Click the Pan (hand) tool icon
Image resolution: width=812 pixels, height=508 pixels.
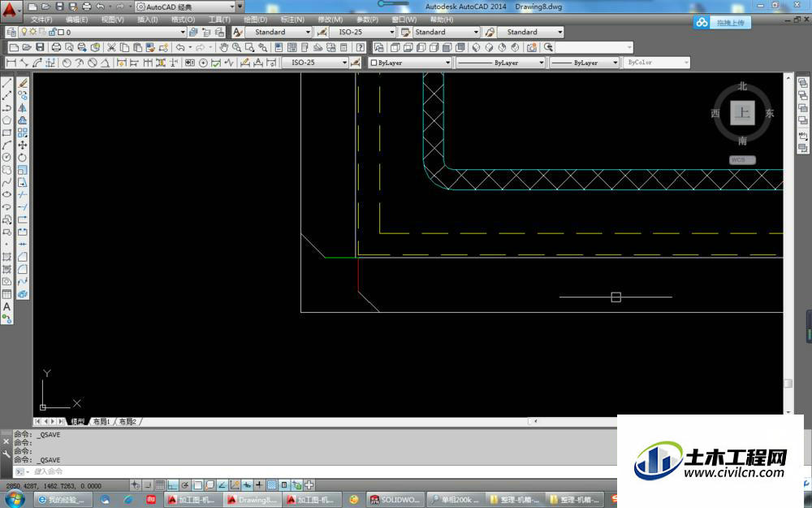click(223, 47)
